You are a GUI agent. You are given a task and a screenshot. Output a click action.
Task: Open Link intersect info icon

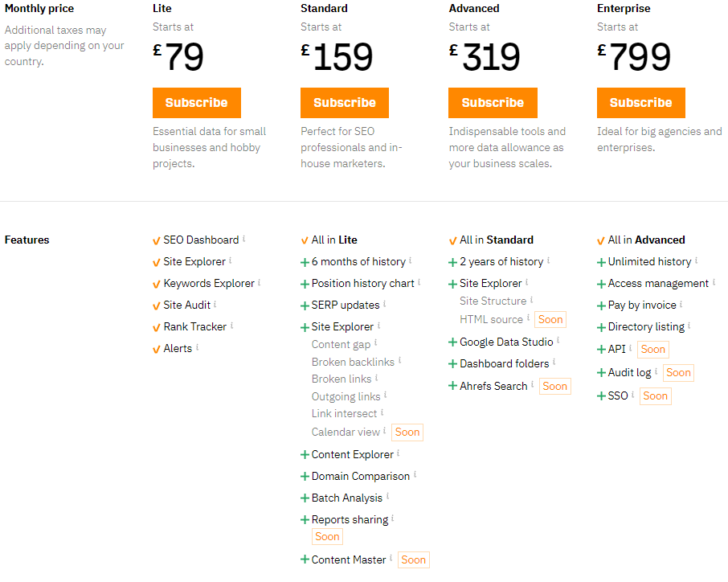pyautogui.click(x=382, y=412)
